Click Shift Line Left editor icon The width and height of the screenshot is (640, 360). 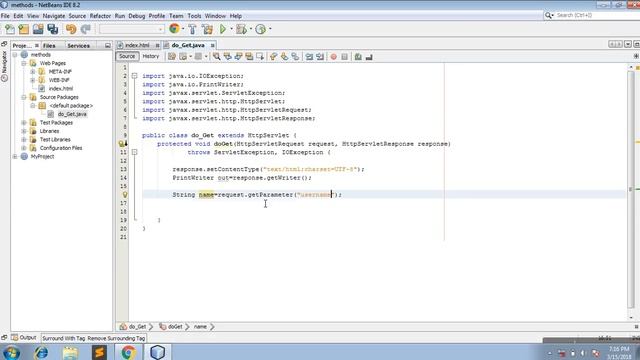(x=309, y=57)
